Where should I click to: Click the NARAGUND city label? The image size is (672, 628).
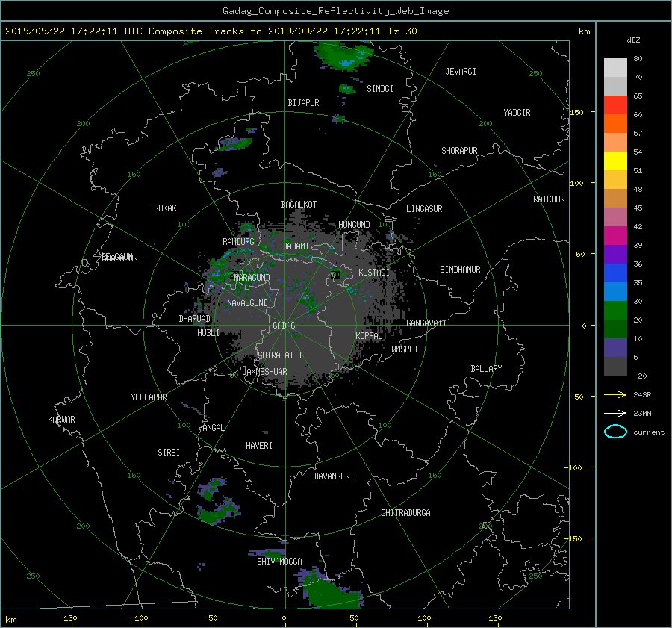pyautogui.click(x=252, y=278)
